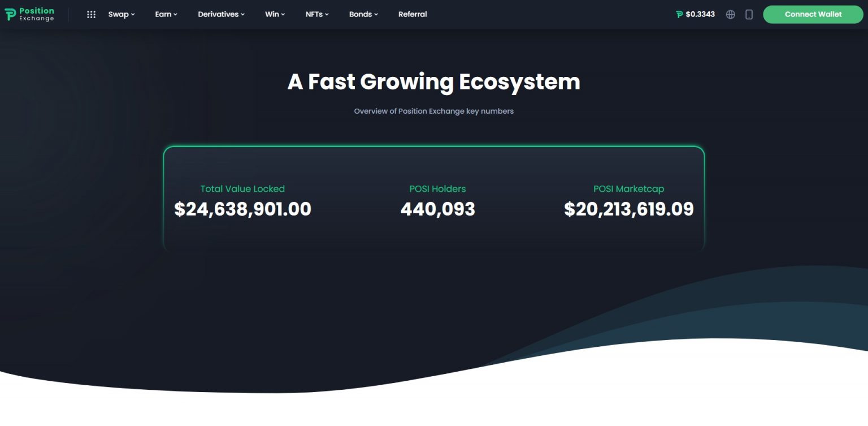The height and width of the screenshot is (426, 868).
Task: Expand the Derivatives dropdown
Action: pos(218,14)
